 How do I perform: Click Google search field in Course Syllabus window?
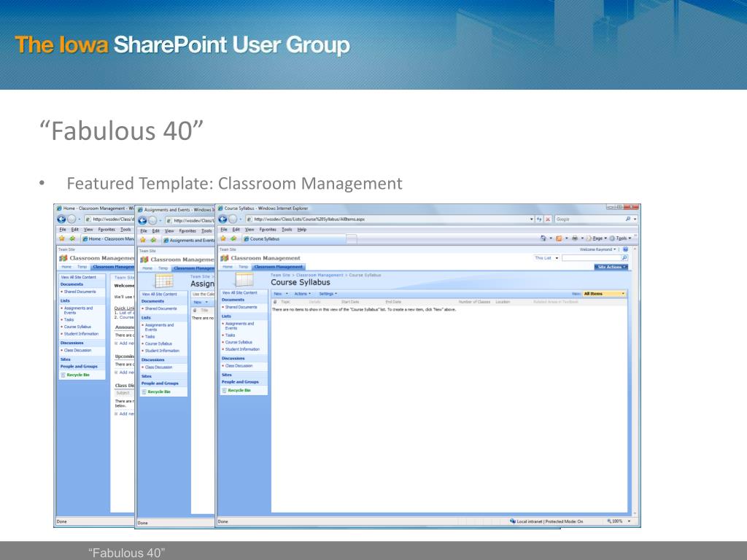(x=589, y=219)
